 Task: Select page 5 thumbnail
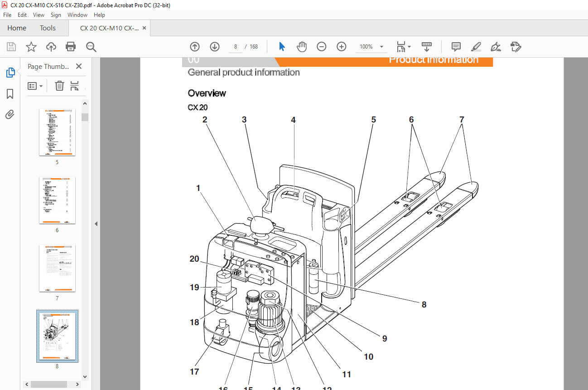(57, 132)
